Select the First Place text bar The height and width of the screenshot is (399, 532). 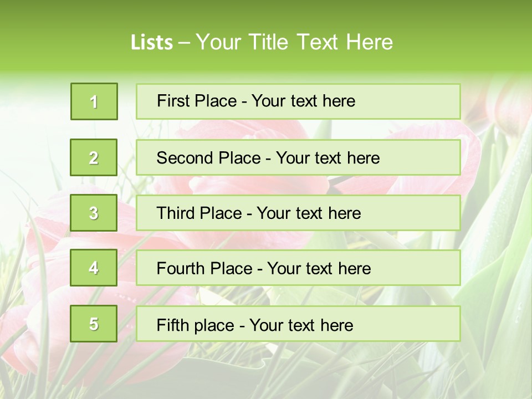pyautogui.click(x=298, y=101)
